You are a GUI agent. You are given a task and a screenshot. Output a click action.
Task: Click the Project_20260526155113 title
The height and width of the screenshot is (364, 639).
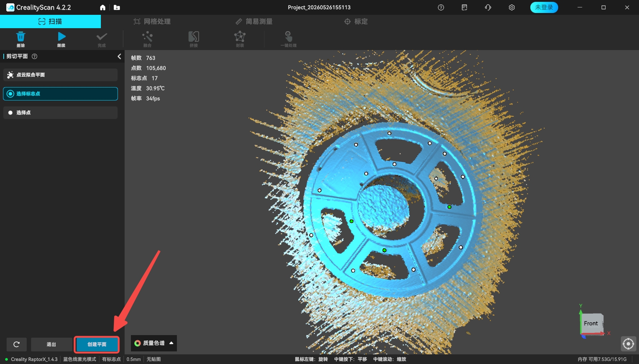(x=319, y=7)
